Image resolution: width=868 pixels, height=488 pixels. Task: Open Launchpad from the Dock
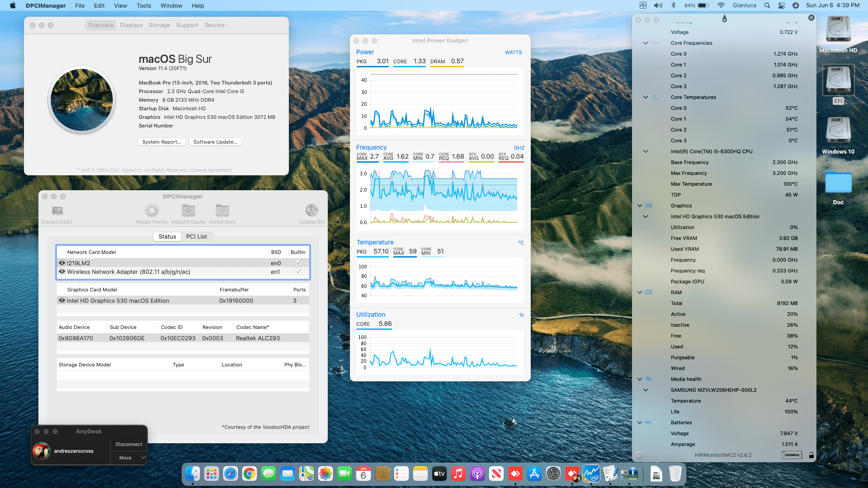pyautogui.click(x=211, y=474)
